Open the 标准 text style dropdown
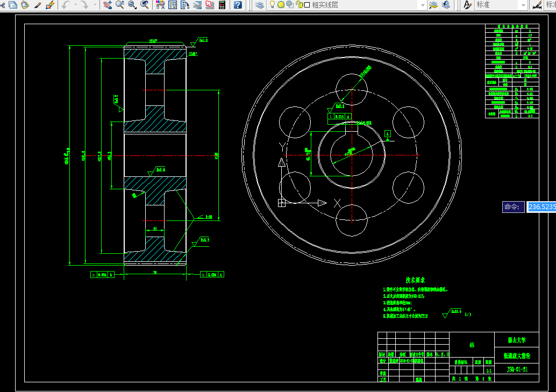Screen dimensions: 556x392 pyautogui.click(x=523, y=5)
